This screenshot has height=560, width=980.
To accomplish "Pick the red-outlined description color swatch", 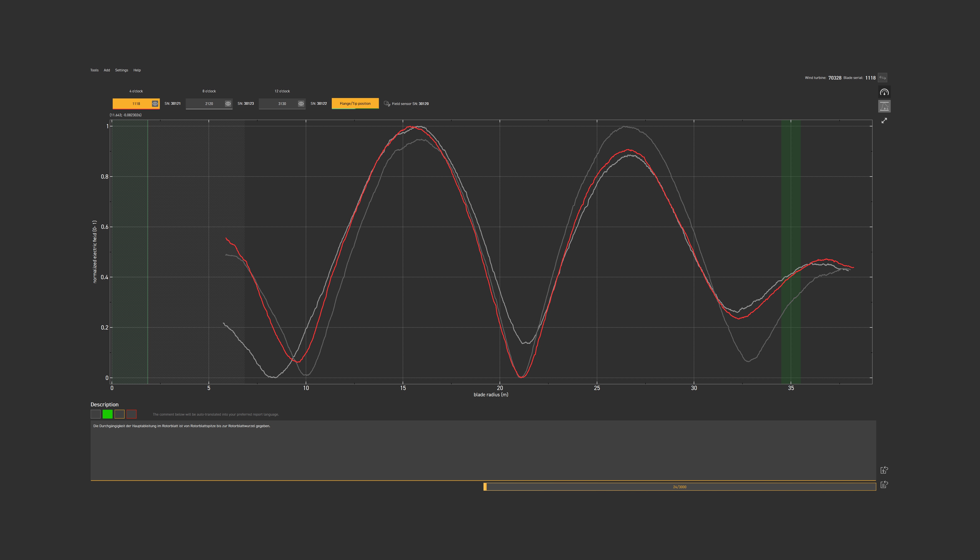I will click(x=132, y=414).
